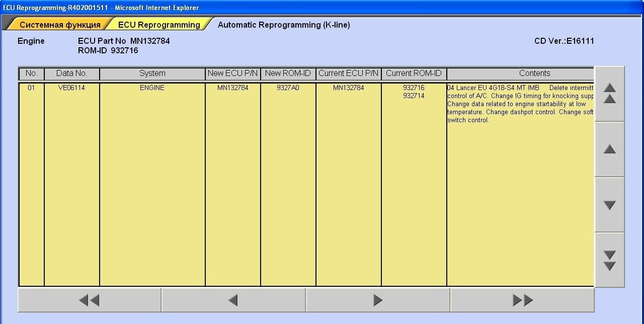
Task: Select data number VE06114 cell
Action: click(x=72, y=88)
